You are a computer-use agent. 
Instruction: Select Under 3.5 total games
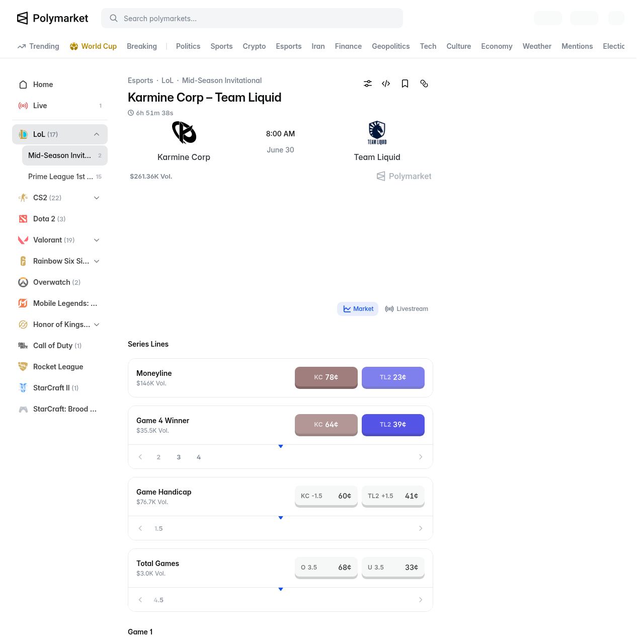point(393,568)
